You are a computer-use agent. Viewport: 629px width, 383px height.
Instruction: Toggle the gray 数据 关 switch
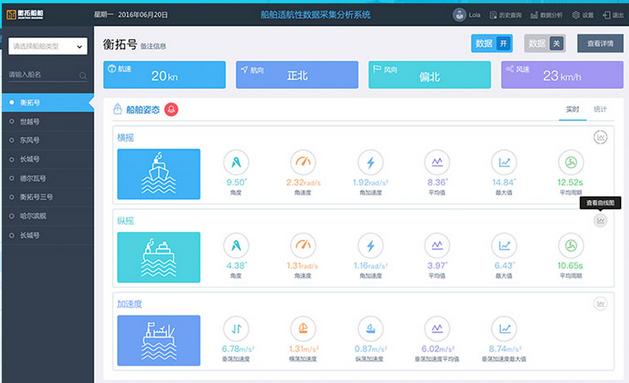[545, 43]
